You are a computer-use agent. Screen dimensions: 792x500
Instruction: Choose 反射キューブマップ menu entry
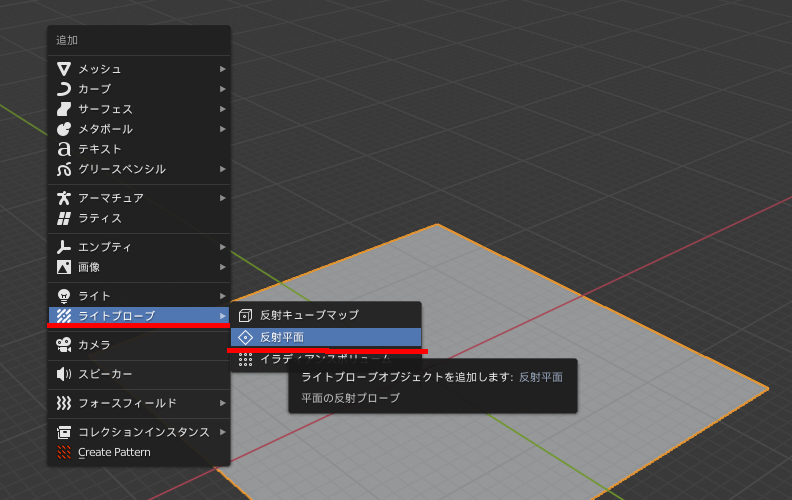326,315
